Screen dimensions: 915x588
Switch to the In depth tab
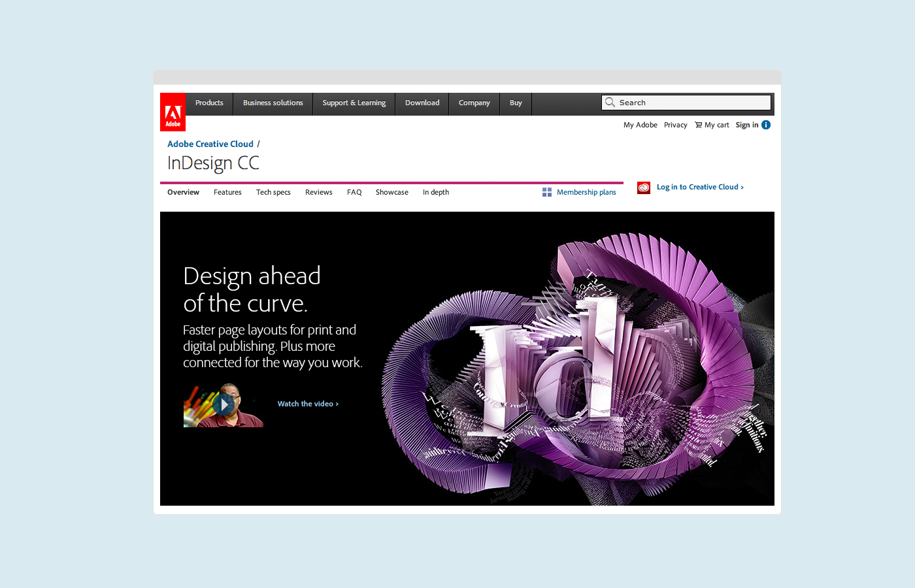click(x=436, y=192)
